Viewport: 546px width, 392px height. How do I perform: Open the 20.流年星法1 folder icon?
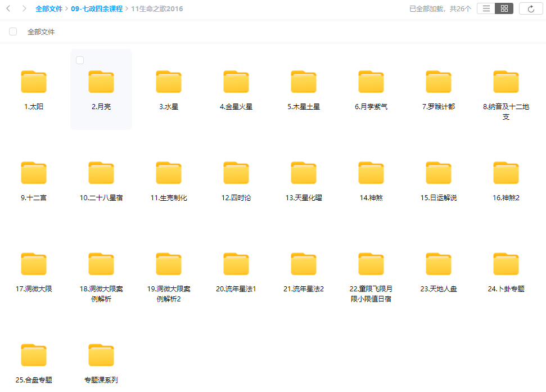(x=236, y=264)
